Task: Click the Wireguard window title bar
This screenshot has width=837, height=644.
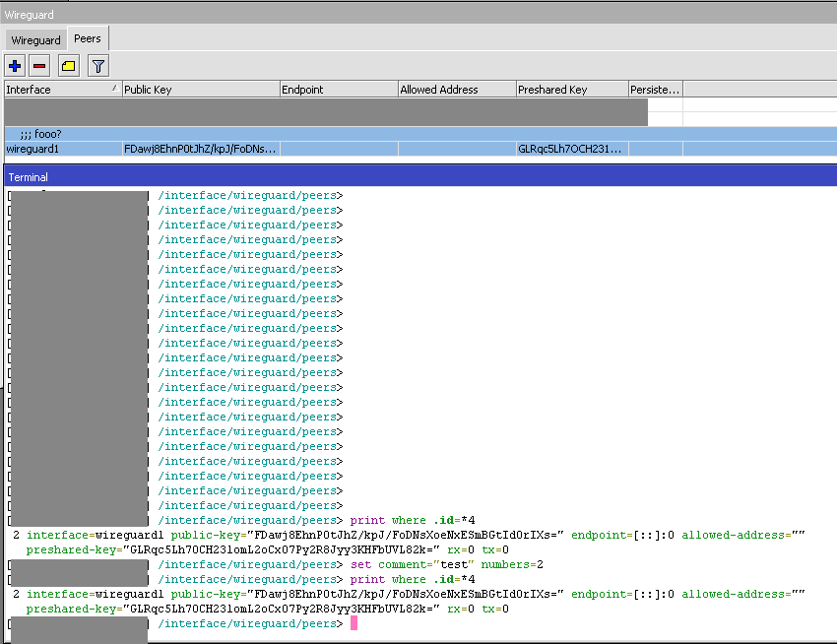Action: (x=418, y=15)
